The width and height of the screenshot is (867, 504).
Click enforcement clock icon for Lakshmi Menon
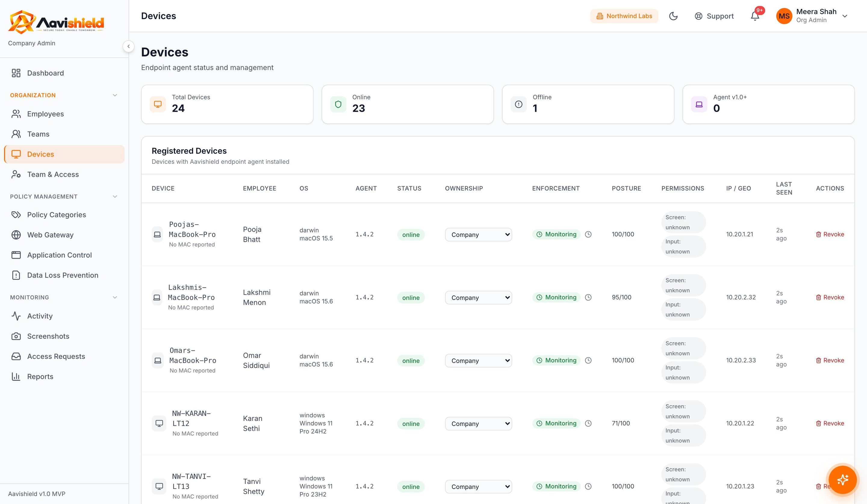(x=588, y=297)
